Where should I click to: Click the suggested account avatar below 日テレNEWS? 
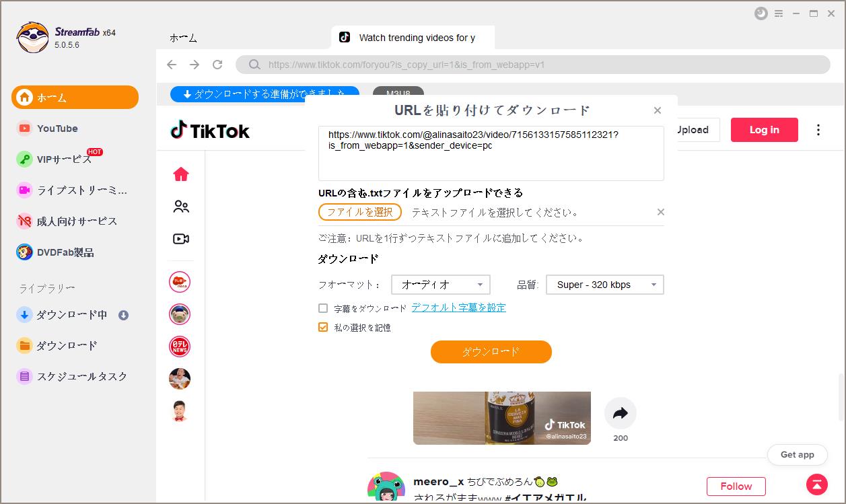pos(180,379)
